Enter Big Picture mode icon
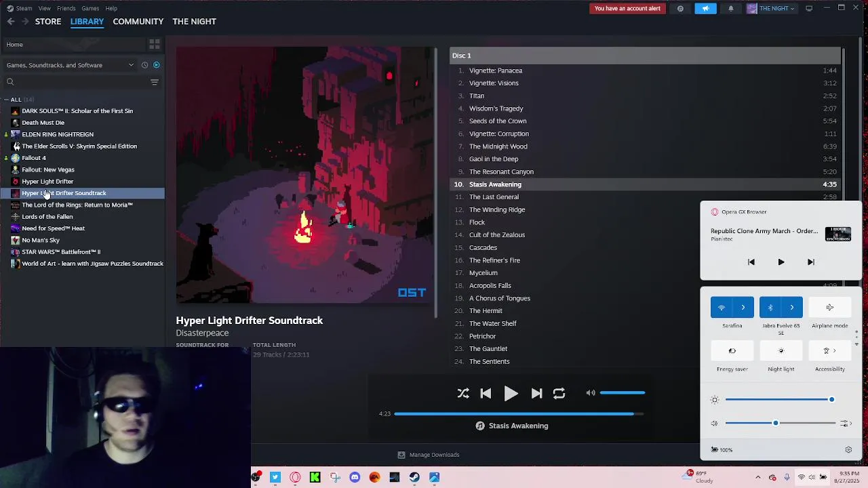The image size is (868, 488). tap(809, 8)
